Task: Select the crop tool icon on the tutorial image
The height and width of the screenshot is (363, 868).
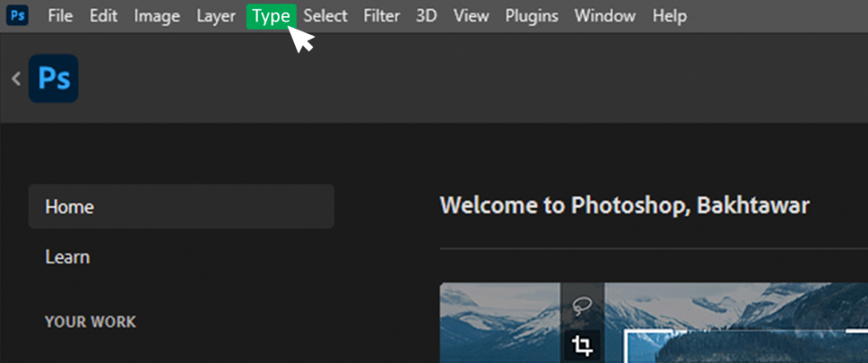Action: click(x=581, y=344)
